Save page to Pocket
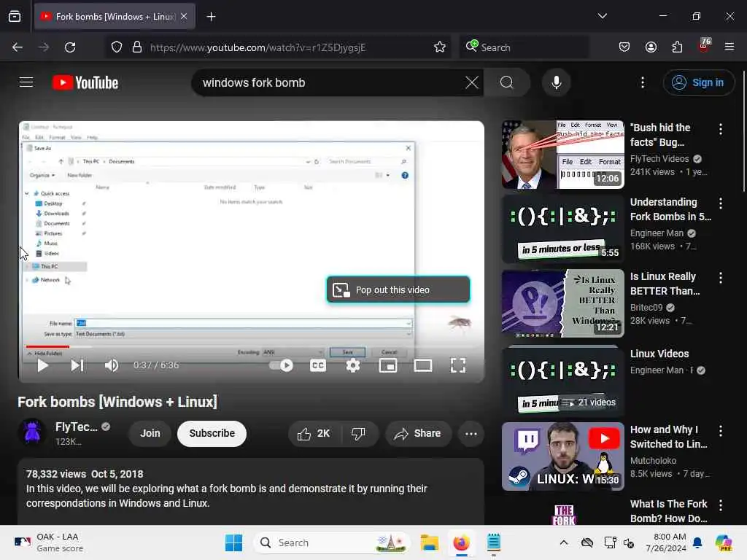 tap(624, 47)
